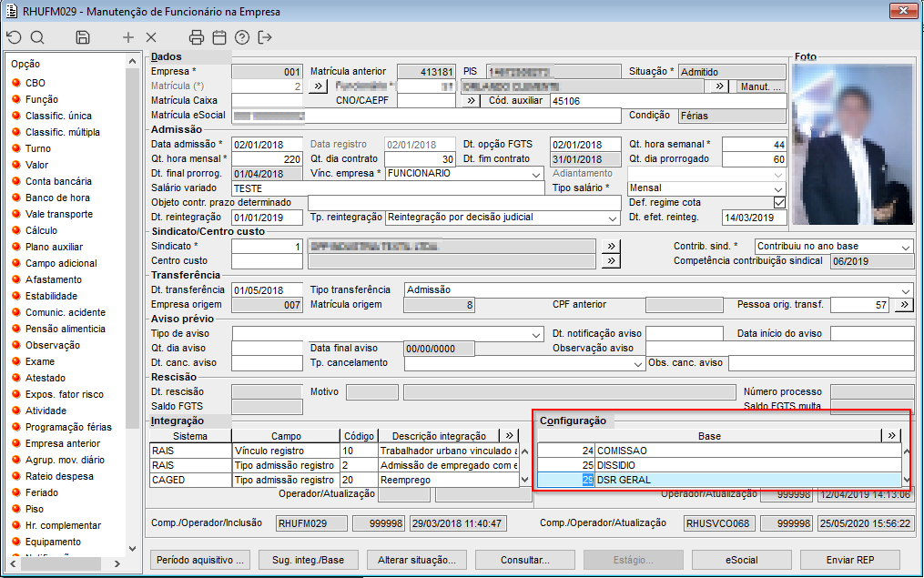Click the undo/refresh toolbar icon
This screenshot has width=924, height=578.
pyautogui.click(x=15, y=37)
